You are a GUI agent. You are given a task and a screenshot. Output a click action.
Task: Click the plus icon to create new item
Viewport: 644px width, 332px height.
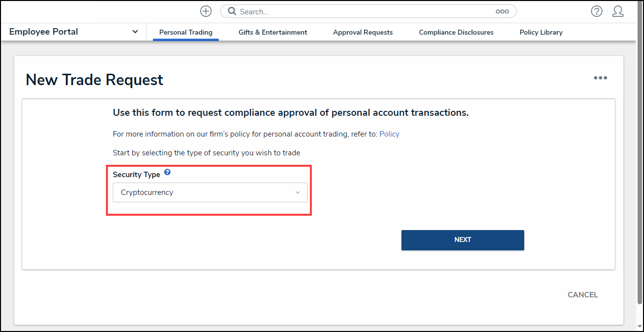tap(205, 11)
